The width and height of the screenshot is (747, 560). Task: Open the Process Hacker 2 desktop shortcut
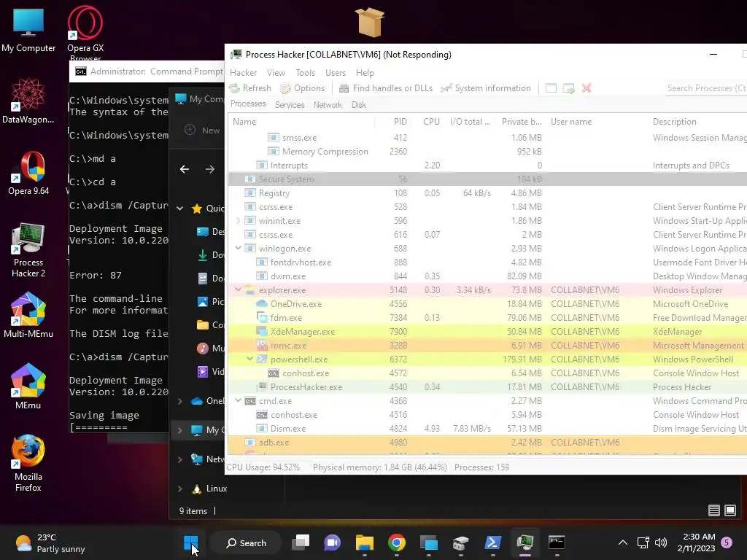click(28, 251)
